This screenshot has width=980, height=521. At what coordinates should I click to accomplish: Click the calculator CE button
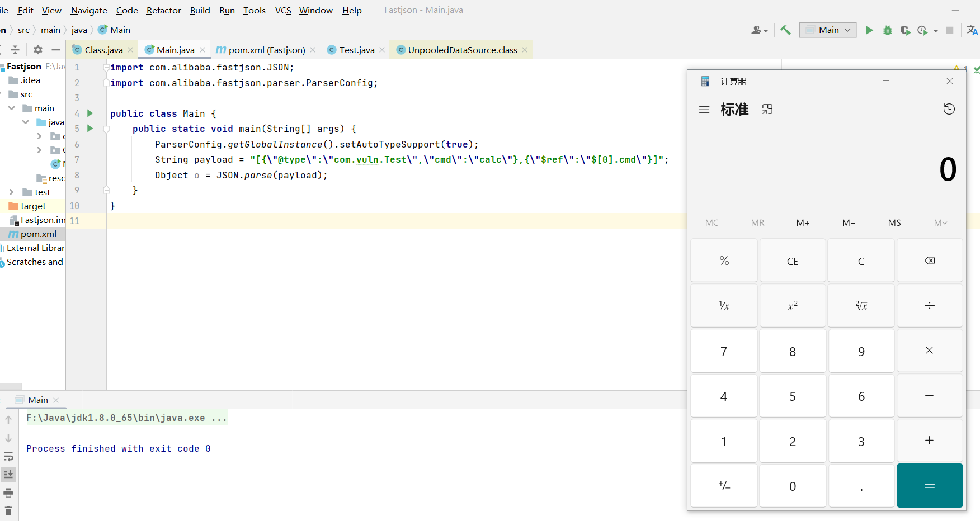[793, 260]
